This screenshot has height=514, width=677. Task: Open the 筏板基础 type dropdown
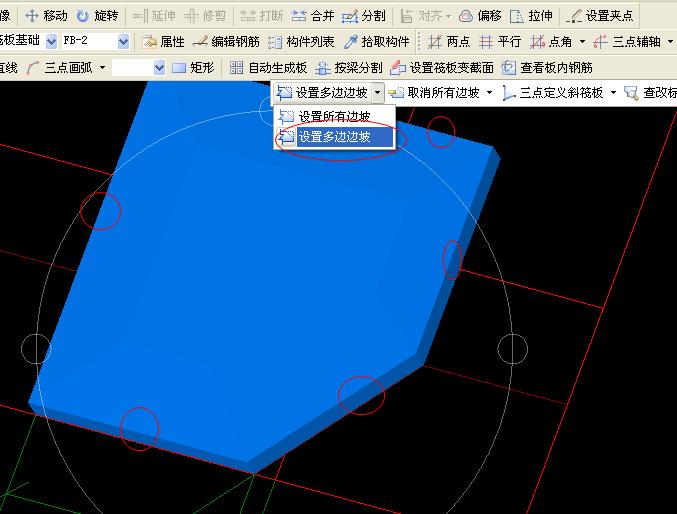[x=51, y=41]
